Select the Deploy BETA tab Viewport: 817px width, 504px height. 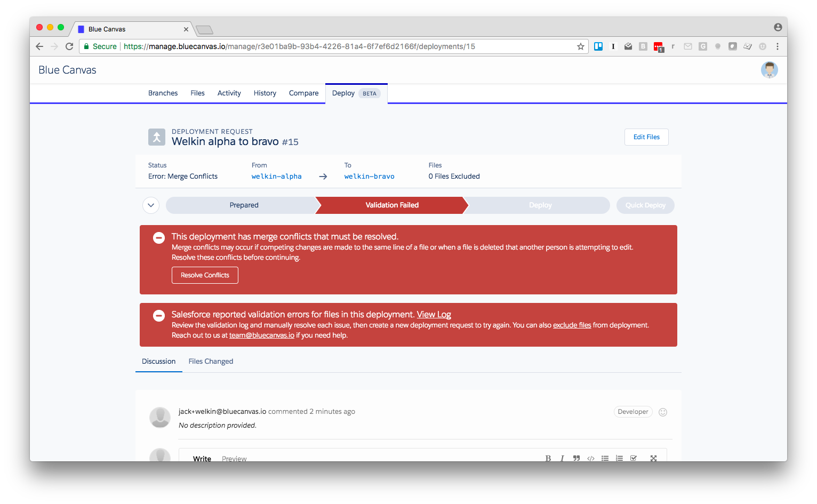click(x=356, y=93)
